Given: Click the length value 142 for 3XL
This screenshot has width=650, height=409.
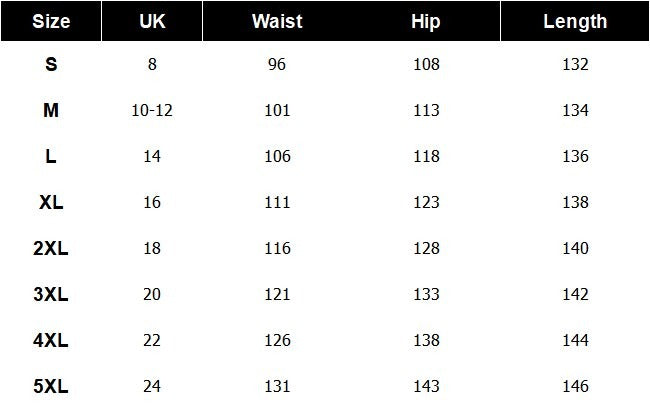Looking at the screenshot, I should [575, 295].
